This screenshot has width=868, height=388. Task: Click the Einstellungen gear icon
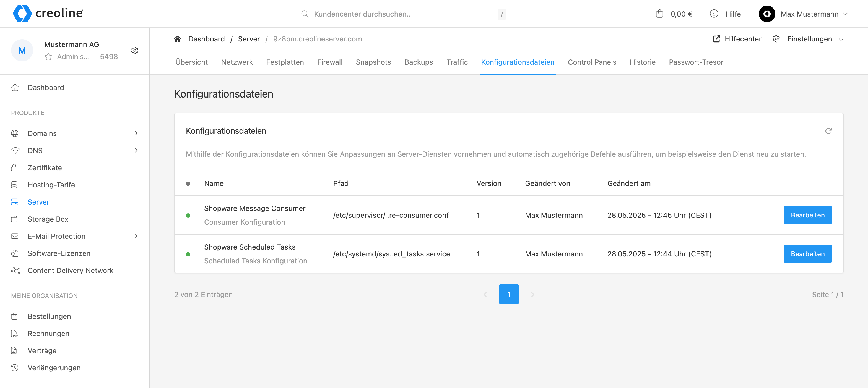coord(776,39)
